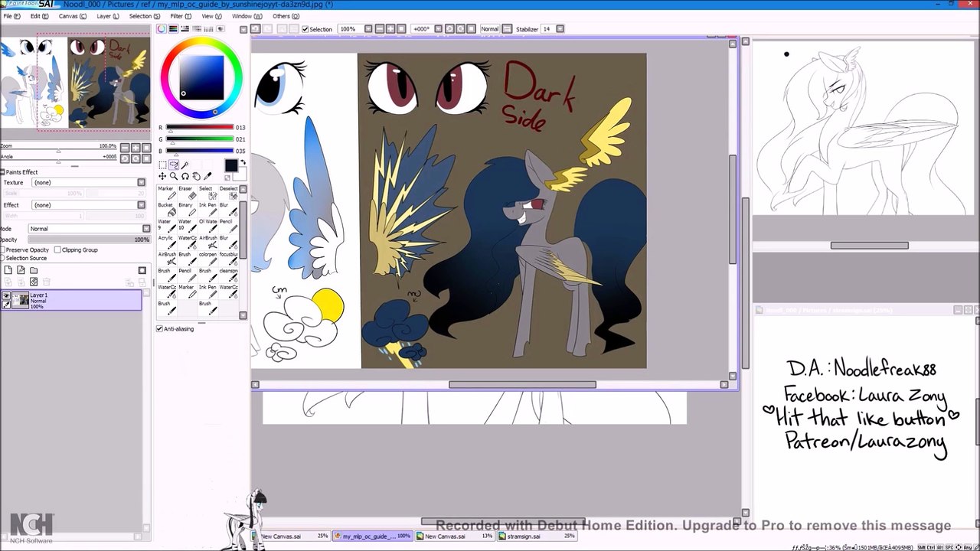
Task: Create a new linework layer
Action: pyautogui.click(x=21, y=270)
